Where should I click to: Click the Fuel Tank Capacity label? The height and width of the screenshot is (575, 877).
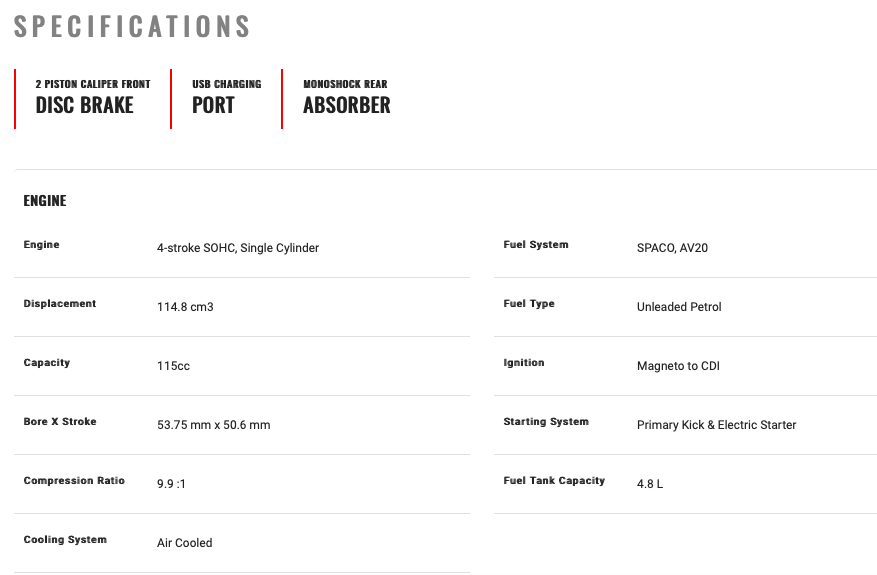[x=554, y=481]
